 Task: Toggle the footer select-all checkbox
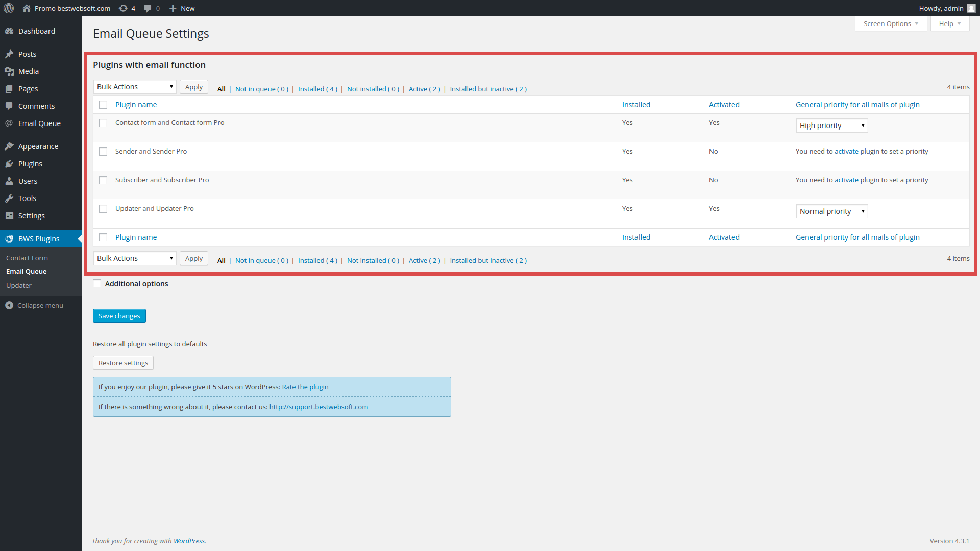103,237
